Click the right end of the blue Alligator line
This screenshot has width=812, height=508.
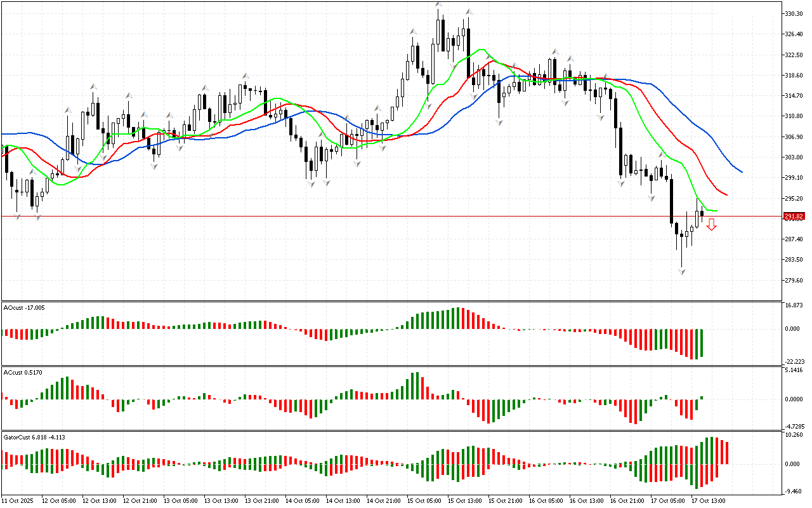point(741,171)
